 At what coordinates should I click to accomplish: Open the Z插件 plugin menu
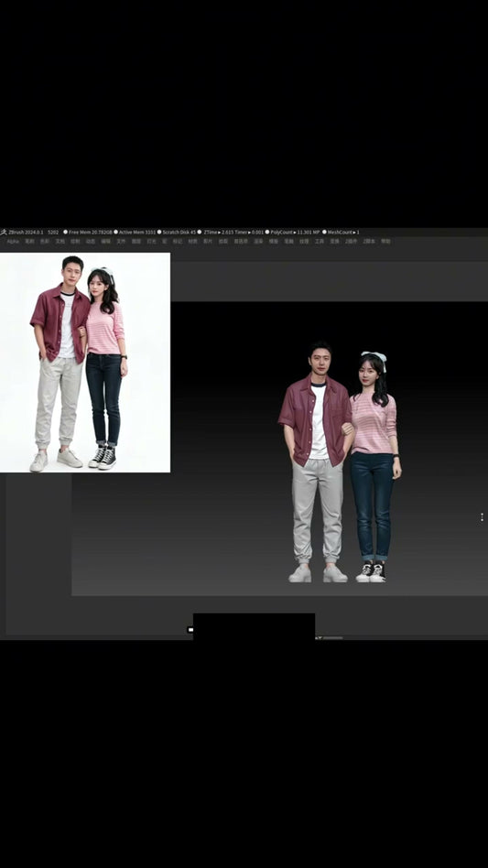click(352, 242)
